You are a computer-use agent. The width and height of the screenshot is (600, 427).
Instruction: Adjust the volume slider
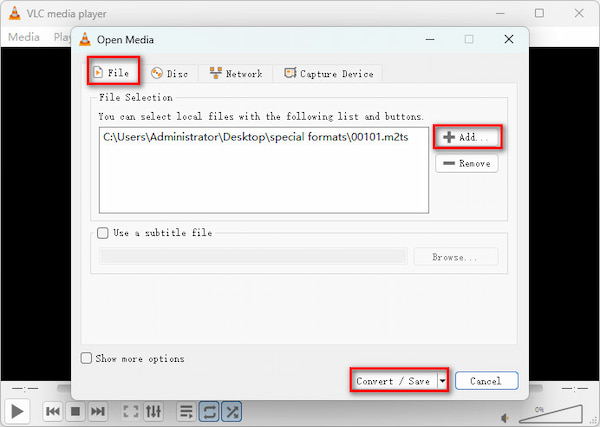point(551,414)
